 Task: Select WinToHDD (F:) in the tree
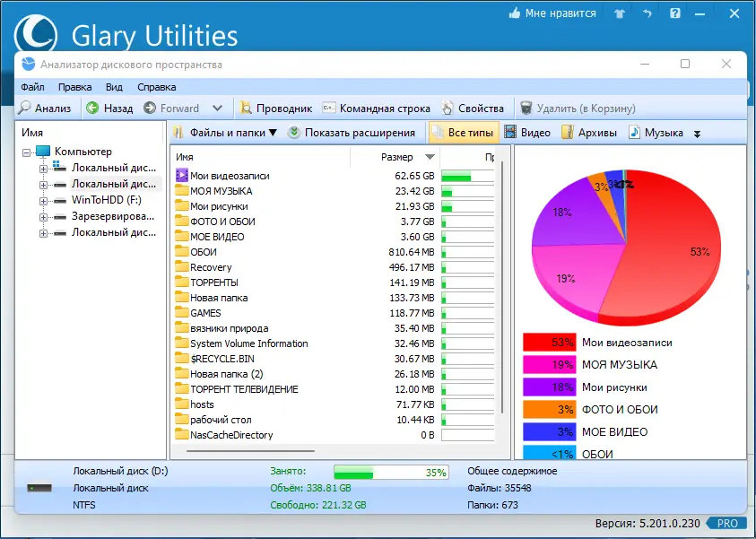point(106,200)
